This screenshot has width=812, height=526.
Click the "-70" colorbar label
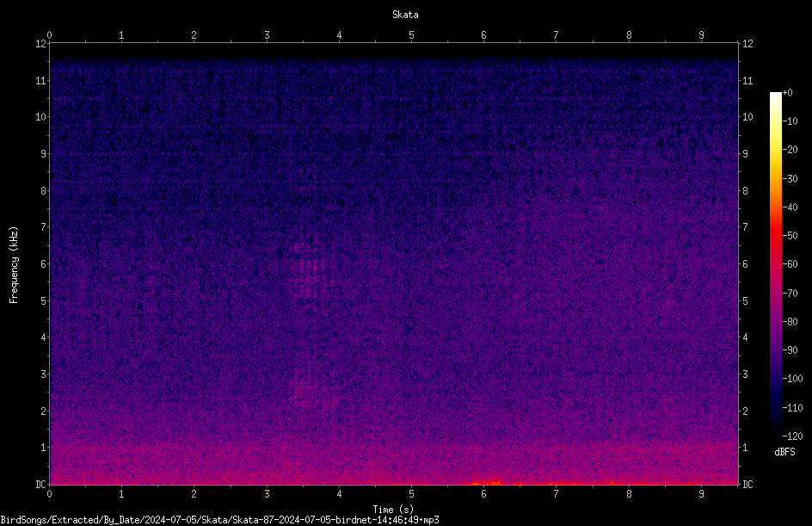[x=790, y=294]
